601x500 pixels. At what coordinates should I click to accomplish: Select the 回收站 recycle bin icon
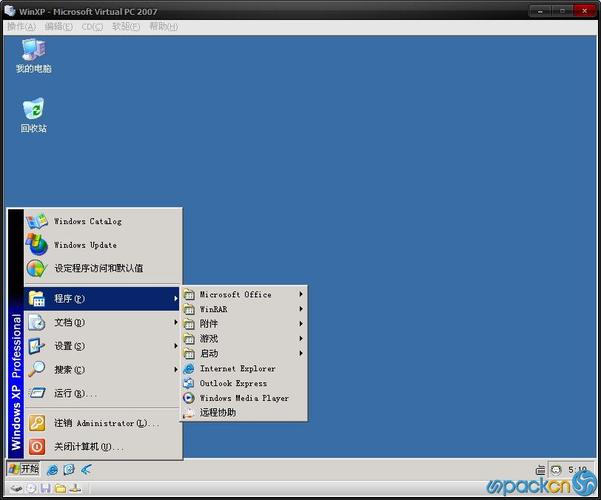[33, 113]
